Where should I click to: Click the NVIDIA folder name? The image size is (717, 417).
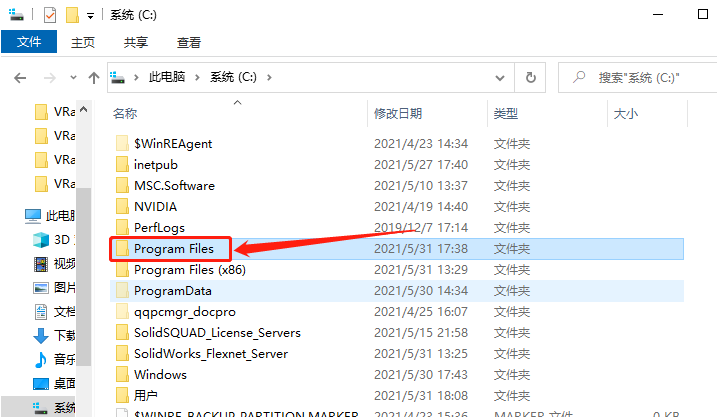[155, 207]
